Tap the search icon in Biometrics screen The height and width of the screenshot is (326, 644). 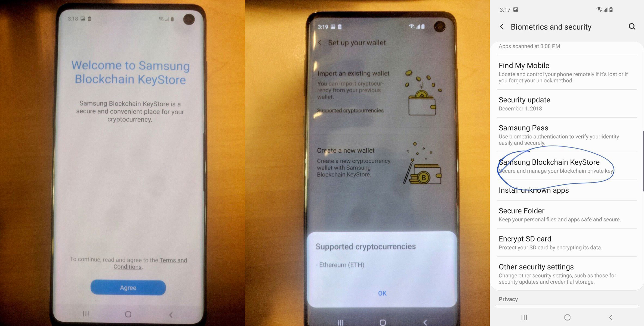[x=631, y=26]
